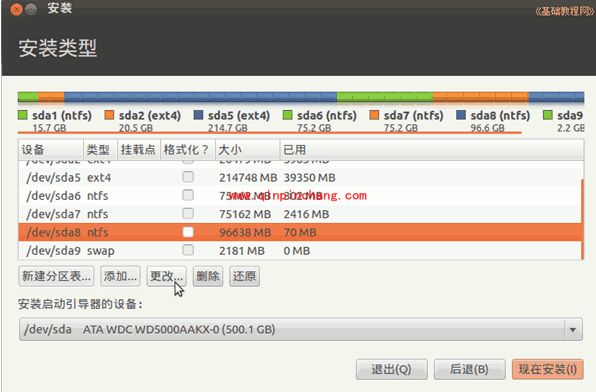Click the 添加 button
Image resolution: width=596 pixels, height=392 pixels.
point(120,276)
